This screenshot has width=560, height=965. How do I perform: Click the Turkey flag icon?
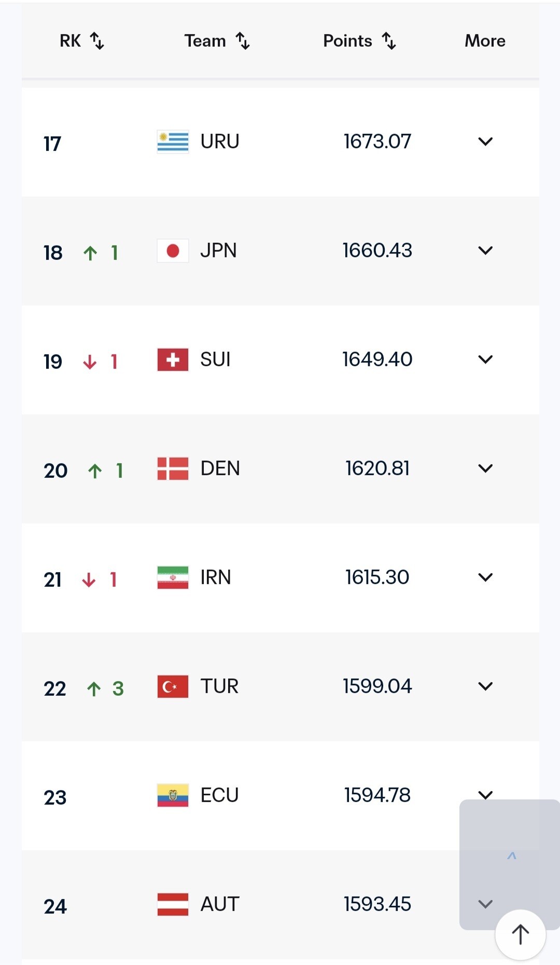(x=173, y=686)
